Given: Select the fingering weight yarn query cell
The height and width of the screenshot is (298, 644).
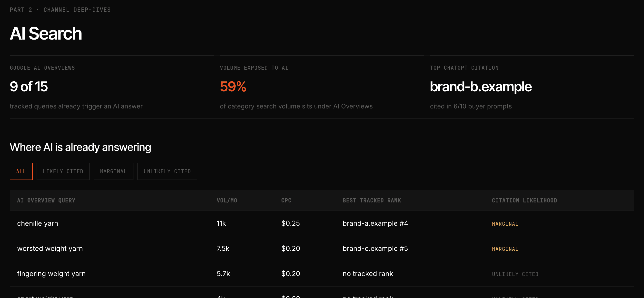Looking at the screenshot, I should click(51, 274).
